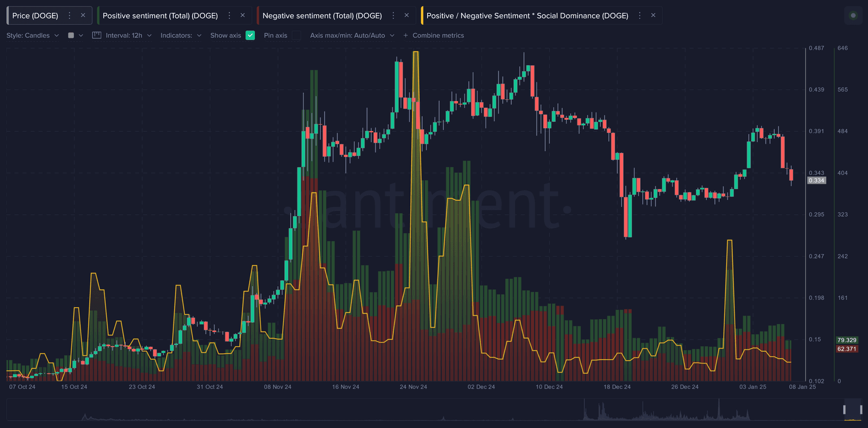Click the round status icon top right
The image size is (868, 428).
(853, 15)
